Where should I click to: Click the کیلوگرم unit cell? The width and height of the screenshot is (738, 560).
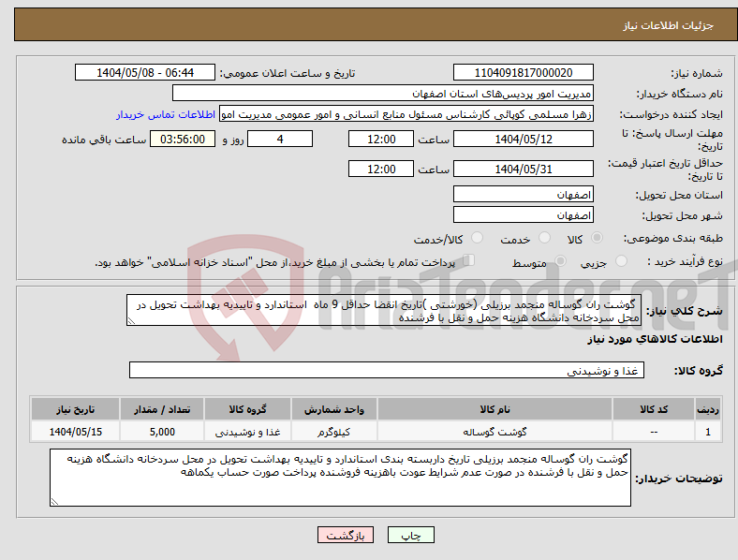(334, 432)
